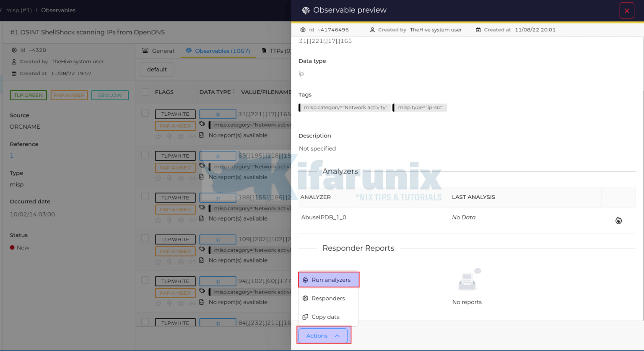The image size is (644, 351).
Task: Collapse the Actions dropdown via its chevron
Action: click(337, 335)
